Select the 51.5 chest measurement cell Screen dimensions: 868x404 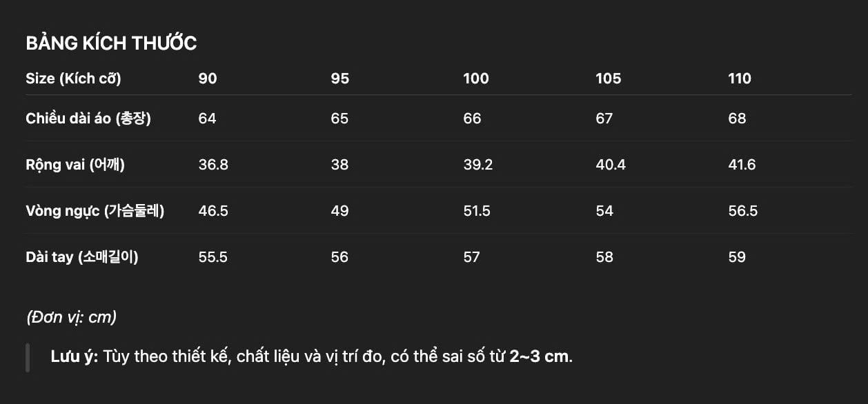coord(477,211)
